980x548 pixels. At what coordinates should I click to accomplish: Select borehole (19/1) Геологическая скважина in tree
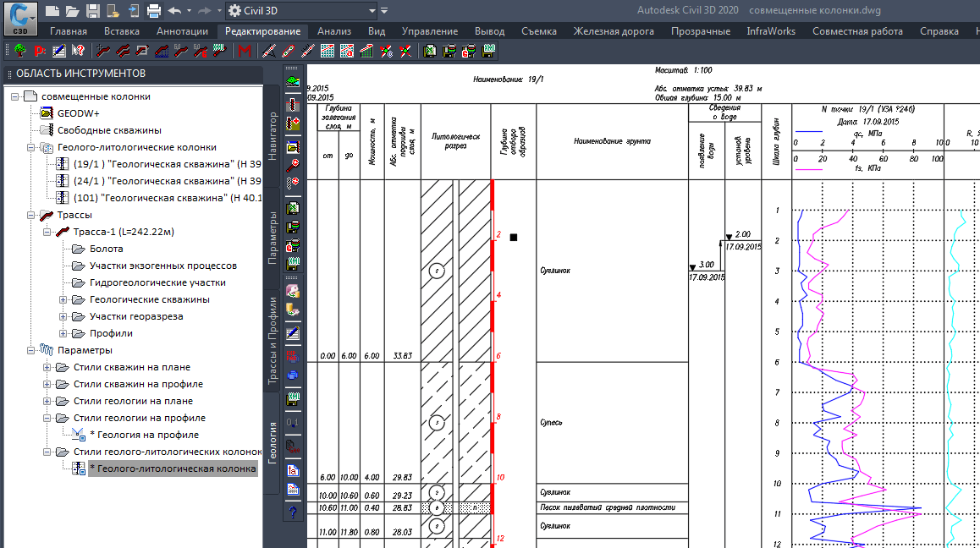click(x=168, y=164)
